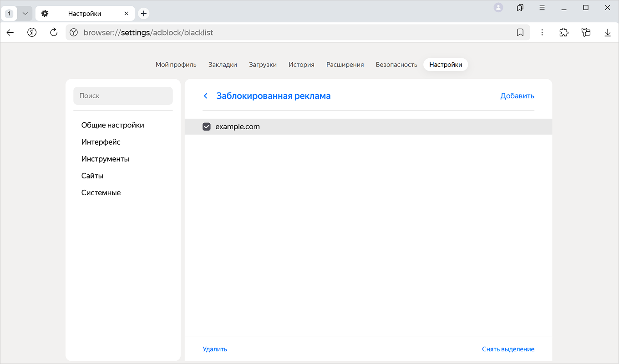The width and height of the screenshot is (619, 364).
Task: Open Yandex home via the Я icon
Action: click(x=32, y=32)
